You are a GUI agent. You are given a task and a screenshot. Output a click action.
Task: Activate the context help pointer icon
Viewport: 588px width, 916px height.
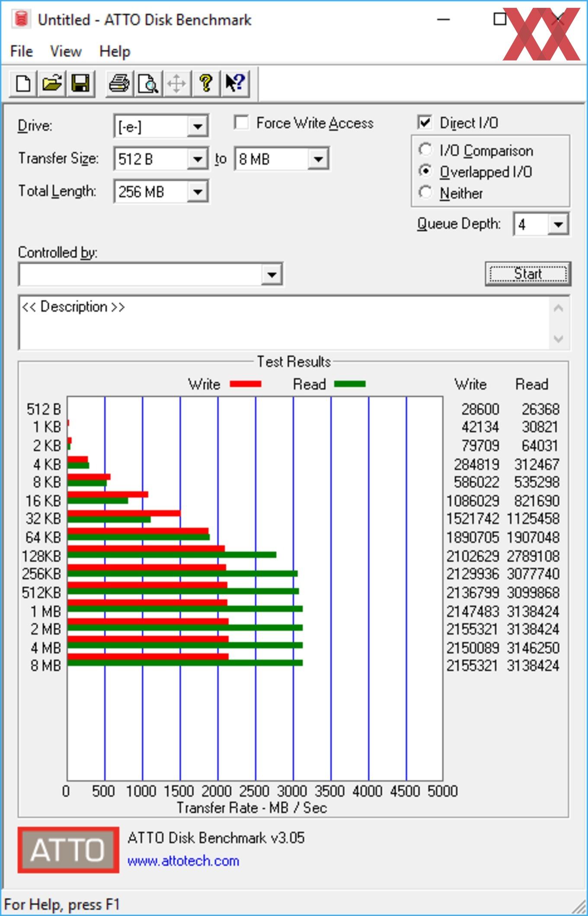click(x=235, y=83)
